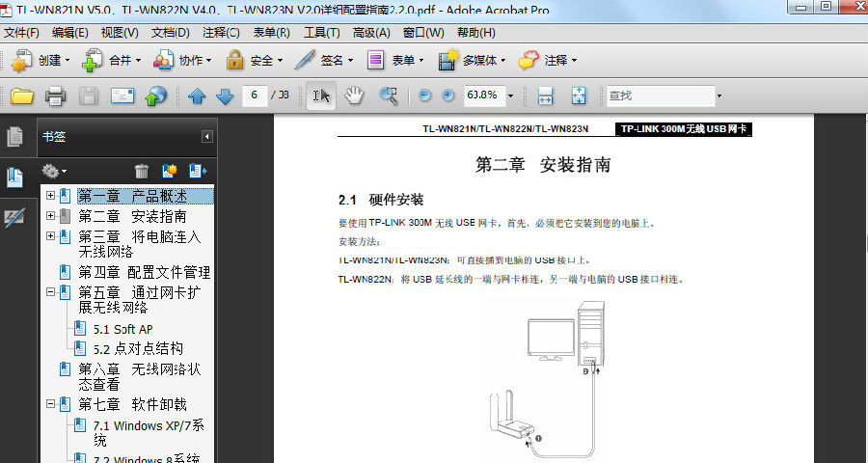Open the 文件(F) menu
The image size is (868, 463).
[x=21, y=33]
